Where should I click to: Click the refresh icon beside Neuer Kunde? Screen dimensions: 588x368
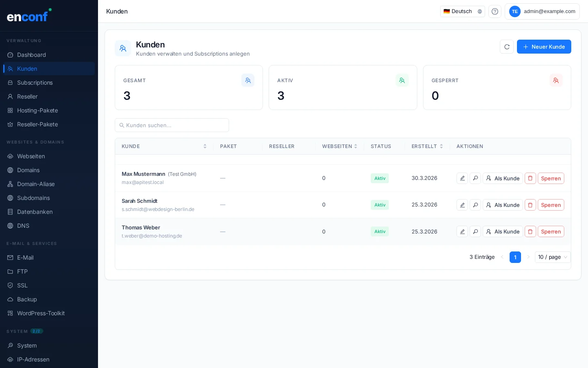507,47
